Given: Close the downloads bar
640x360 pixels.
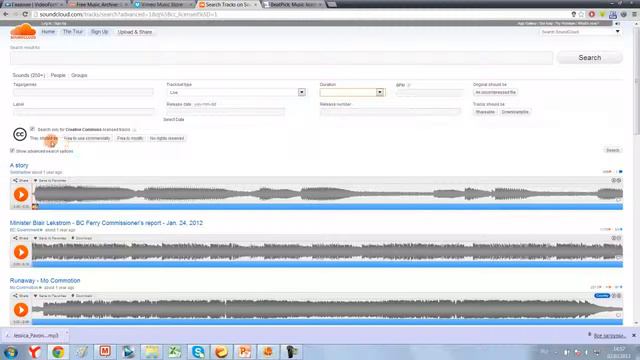Looking at the screenshot, I should [634, 335].
